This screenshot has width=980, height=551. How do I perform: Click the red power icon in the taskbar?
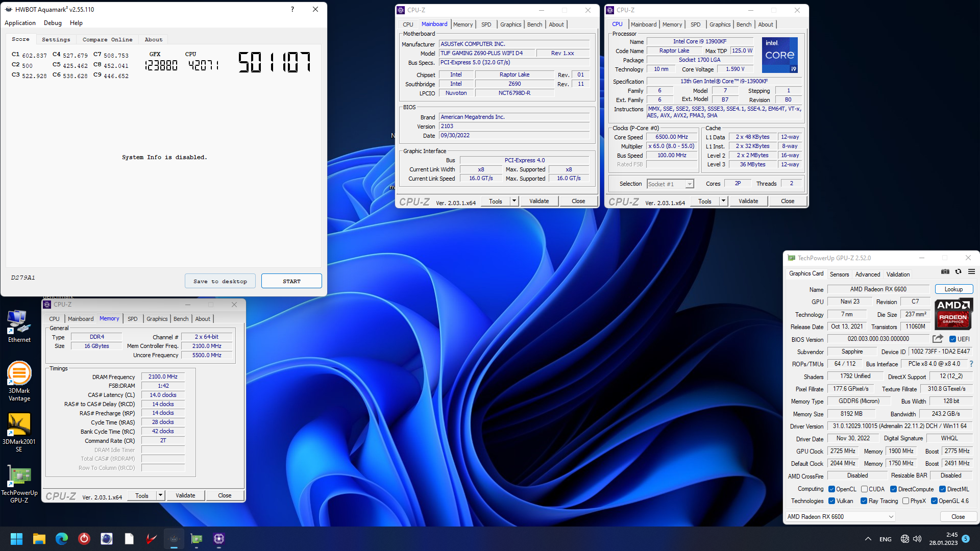[x=84, y=539]
